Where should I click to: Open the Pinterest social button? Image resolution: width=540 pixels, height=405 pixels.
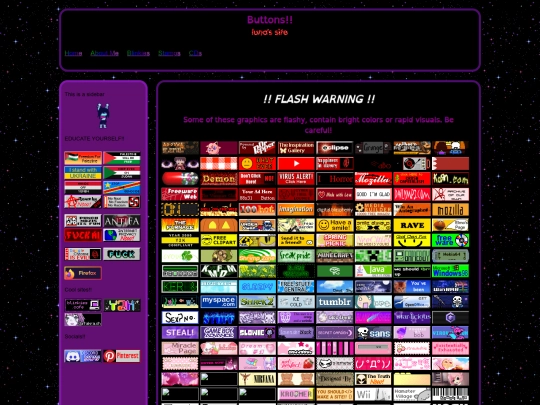(x=122, y=356)
